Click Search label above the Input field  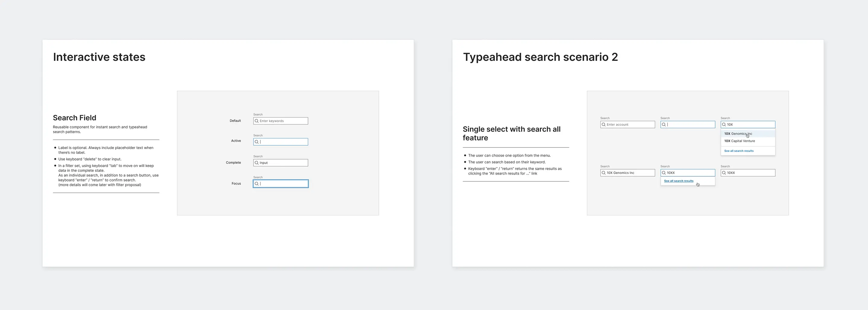coord(258,156)
